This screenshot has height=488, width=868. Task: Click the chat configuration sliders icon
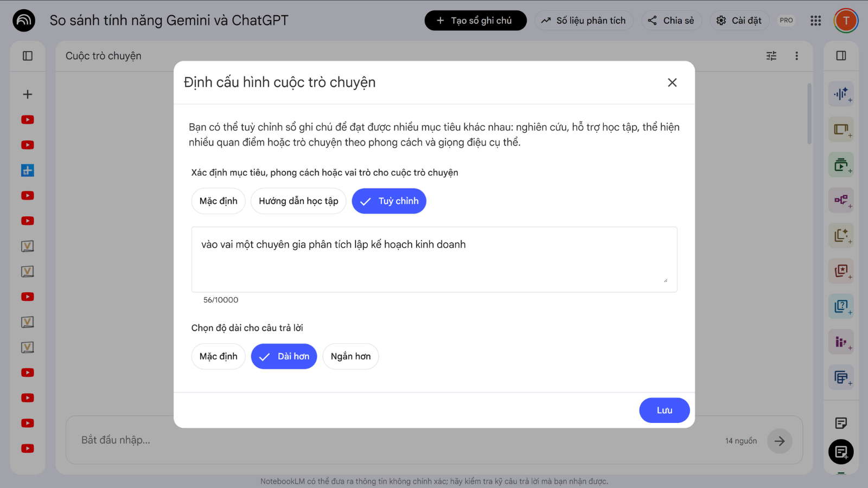tap(771, 56)
